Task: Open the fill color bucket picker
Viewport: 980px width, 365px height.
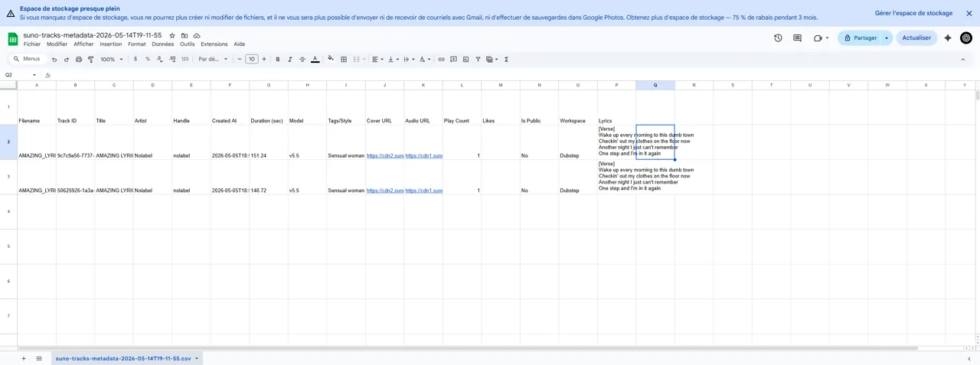Action: pos(331,59)
